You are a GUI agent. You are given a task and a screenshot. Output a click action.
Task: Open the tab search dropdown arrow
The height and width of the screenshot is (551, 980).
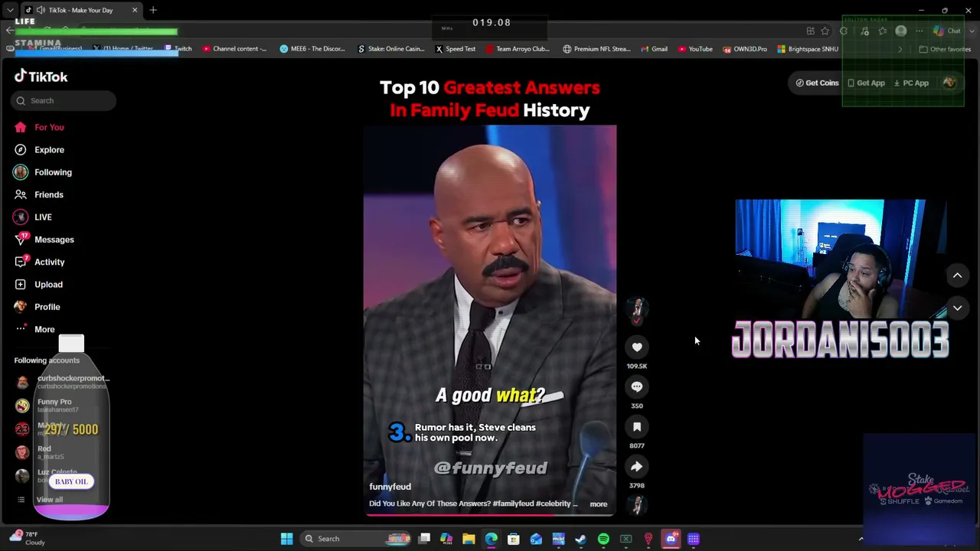[10, 10]
